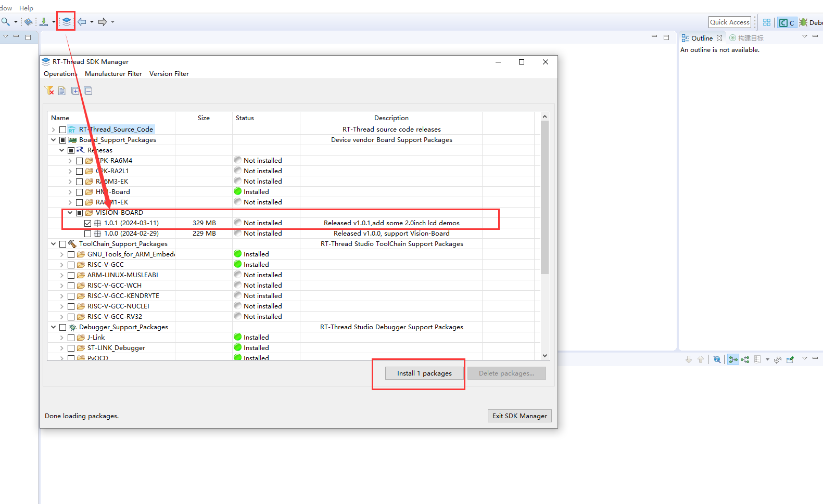Click the scroll down arrow of package list
The height and width of the screenshot is (504, 823).
(x=545, y=356)
